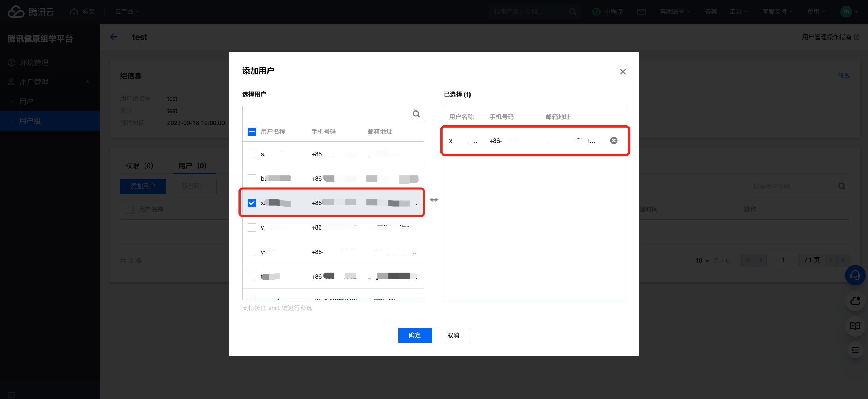
Task: Expand the 云产品 dropdown
Action: (x=127, y=12)
